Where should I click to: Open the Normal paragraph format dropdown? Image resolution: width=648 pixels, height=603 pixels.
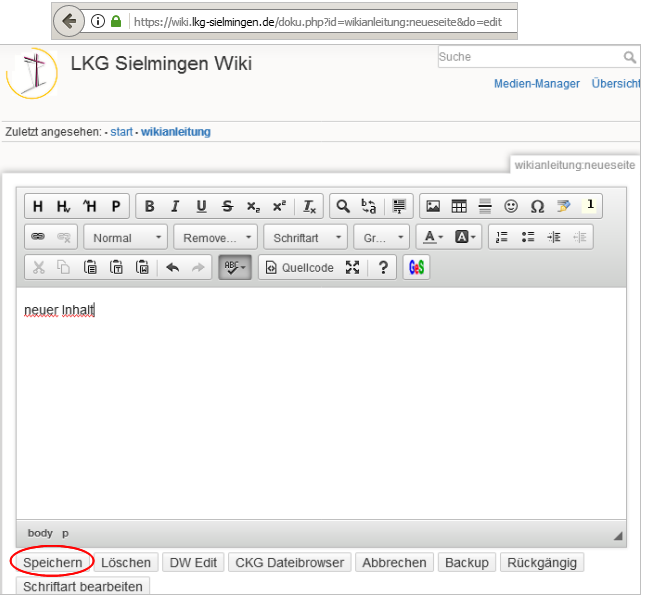(x=126, y=238)
